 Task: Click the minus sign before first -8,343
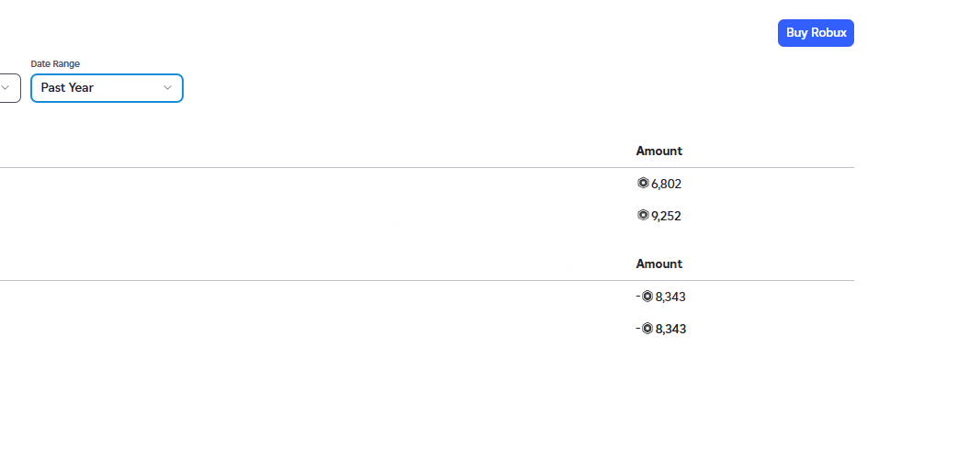click(638, 296)
